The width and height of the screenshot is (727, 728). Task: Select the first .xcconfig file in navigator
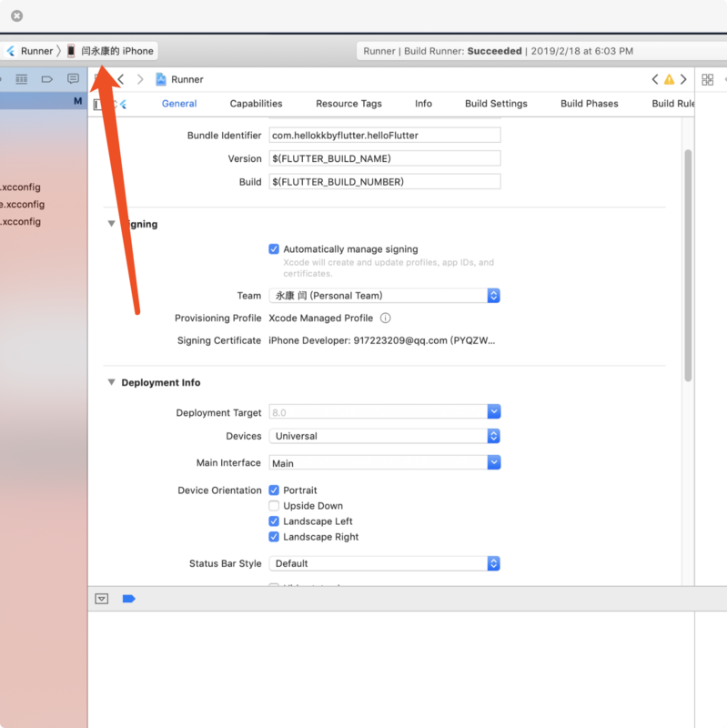pyautogui.click(x=20, y=187)
